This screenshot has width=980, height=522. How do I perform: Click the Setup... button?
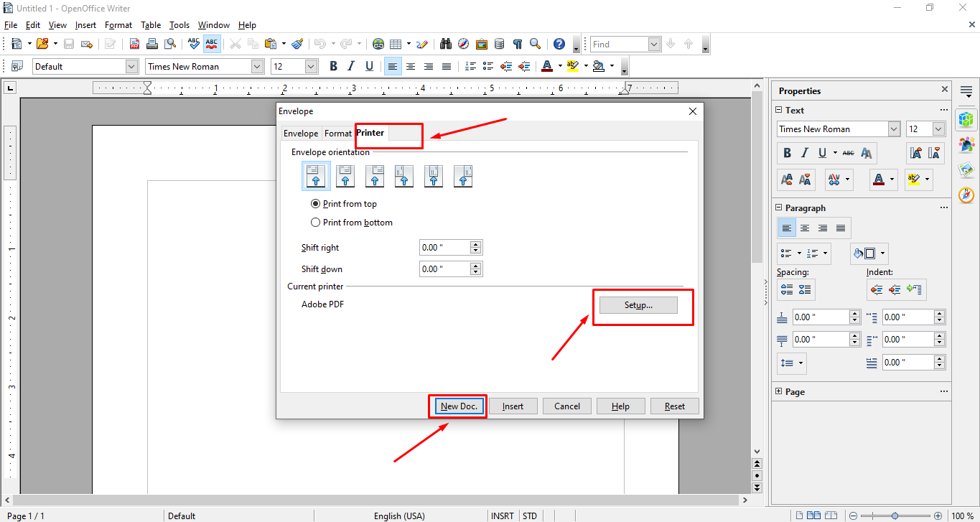(x=638, y=305)
